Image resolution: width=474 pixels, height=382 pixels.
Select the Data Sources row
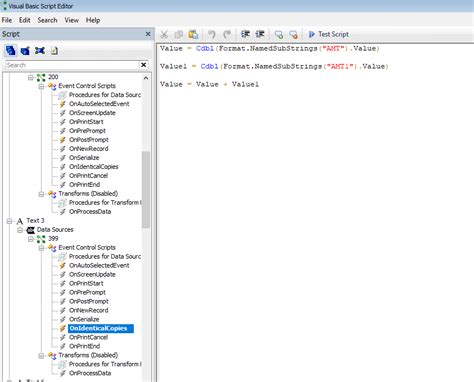pos(55,230)
